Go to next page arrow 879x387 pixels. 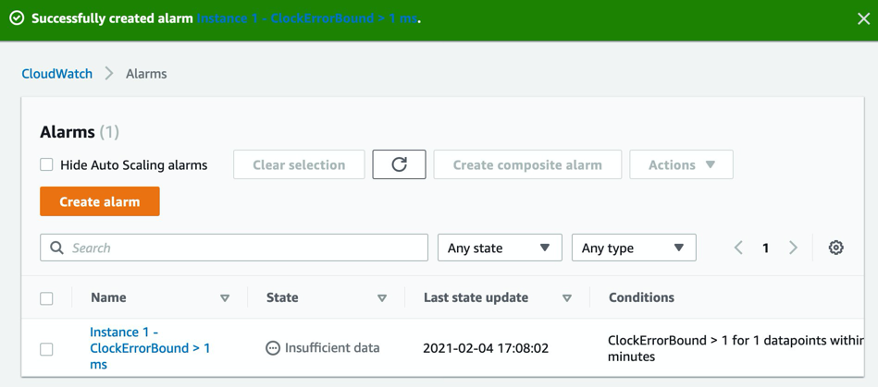(793, 248)
